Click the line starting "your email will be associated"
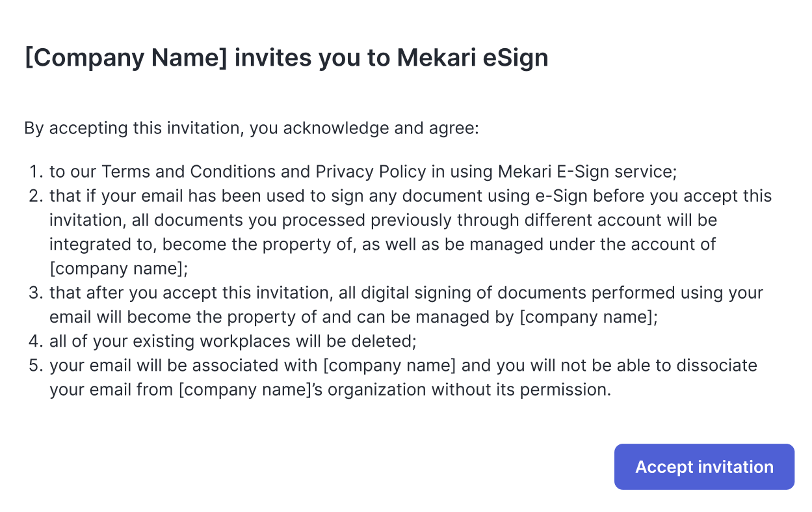The width and height of the screenshot is (812, 512). tap(403, 365)
